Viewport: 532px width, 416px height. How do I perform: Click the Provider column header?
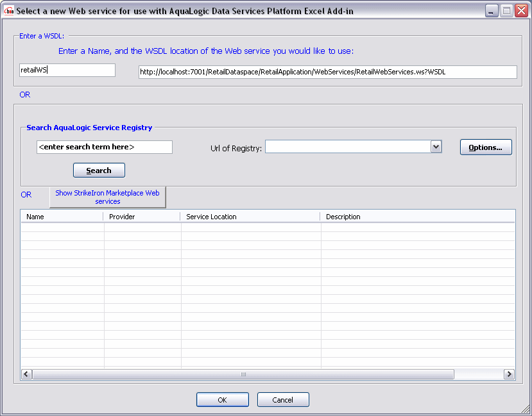(x=142, y=217)
